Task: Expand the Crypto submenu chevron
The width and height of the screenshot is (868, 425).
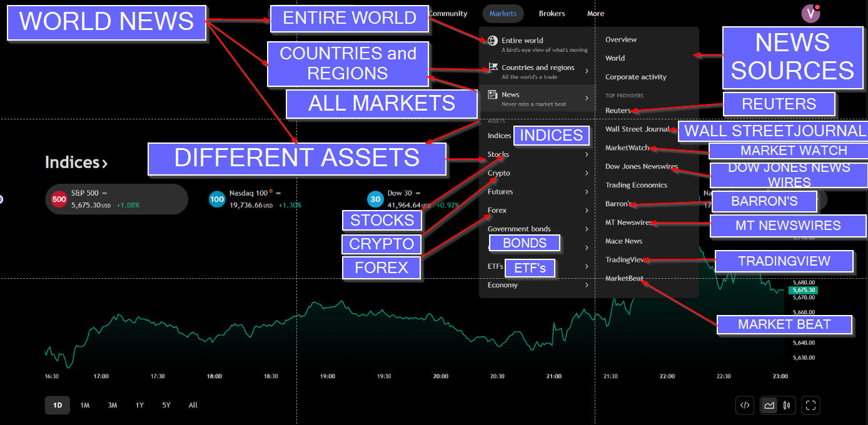Action: click(586, 173)
